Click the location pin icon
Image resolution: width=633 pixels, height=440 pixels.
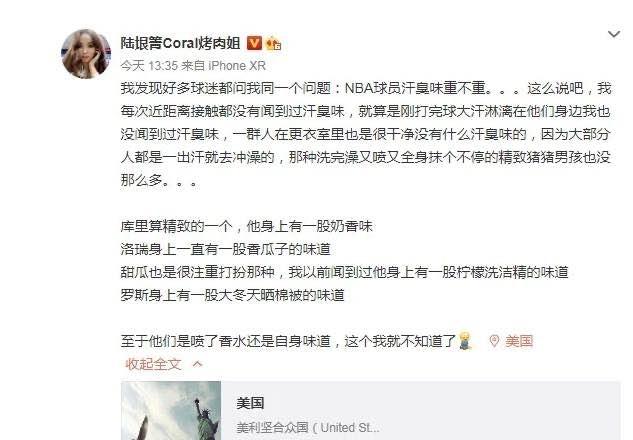pos(494,341)
